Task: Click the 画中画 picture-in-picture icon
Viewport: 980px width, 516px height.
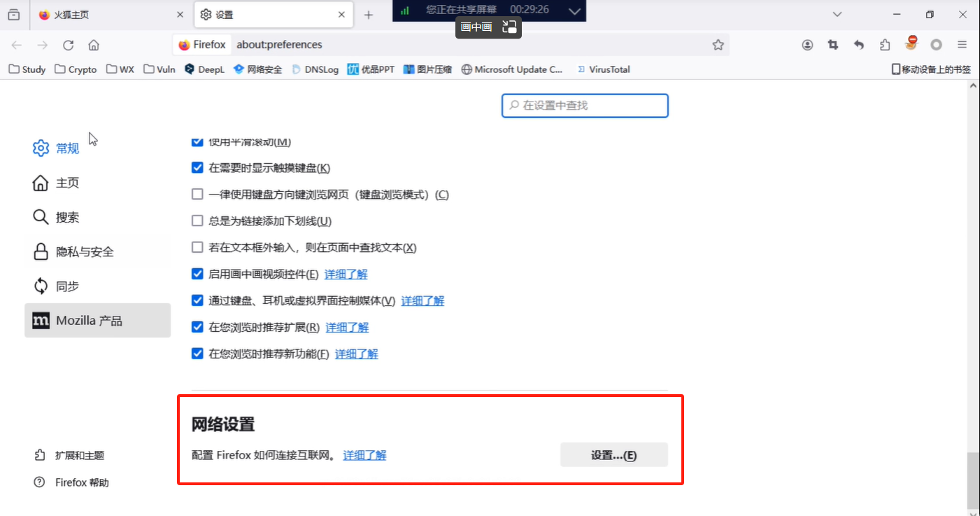Action: [509, 27]
